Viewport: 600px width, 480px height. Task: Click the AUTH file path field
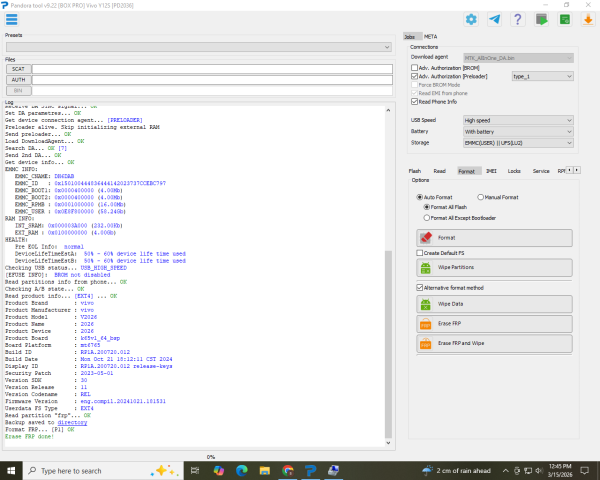pyautogui.click(x=212, y=80)
